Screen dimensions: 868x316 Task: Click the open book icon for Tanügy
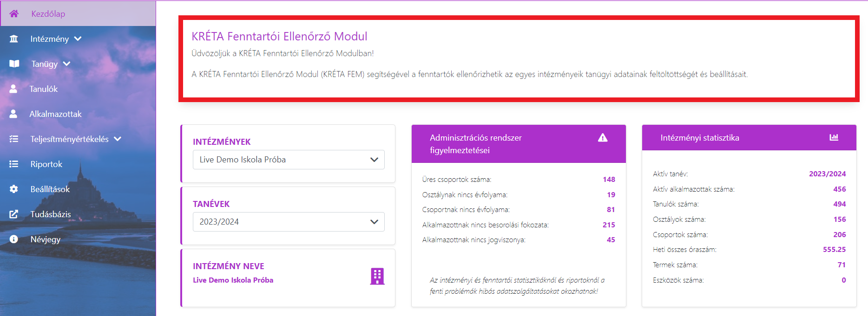[14, 64]
